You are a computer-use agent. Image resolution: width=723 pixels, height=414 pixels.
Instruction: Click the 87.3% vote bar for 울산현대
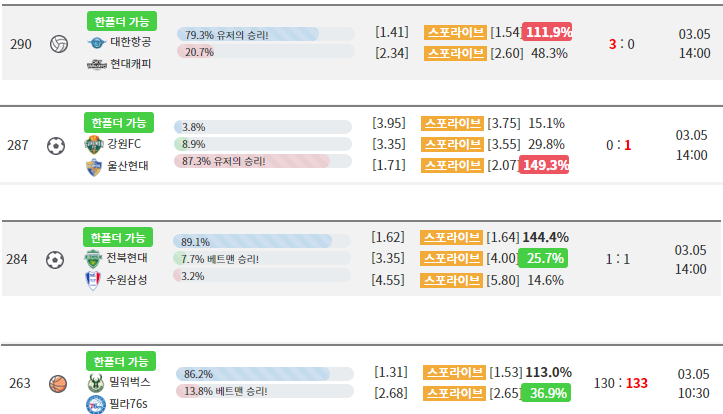[x=262, y=162]
